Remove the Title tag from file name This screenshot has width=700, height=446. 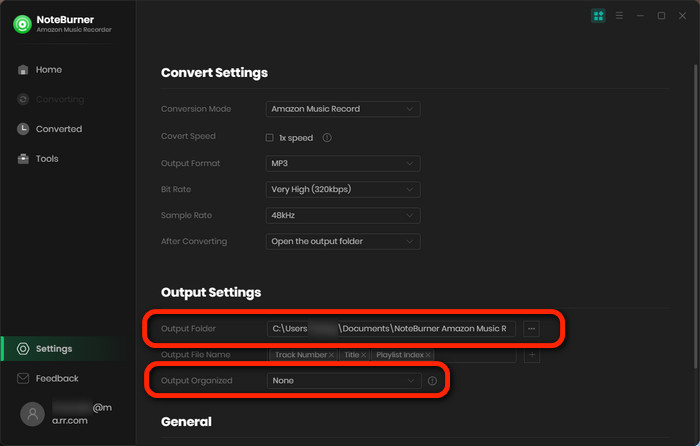pyautogui.click(x=363, y=355)
